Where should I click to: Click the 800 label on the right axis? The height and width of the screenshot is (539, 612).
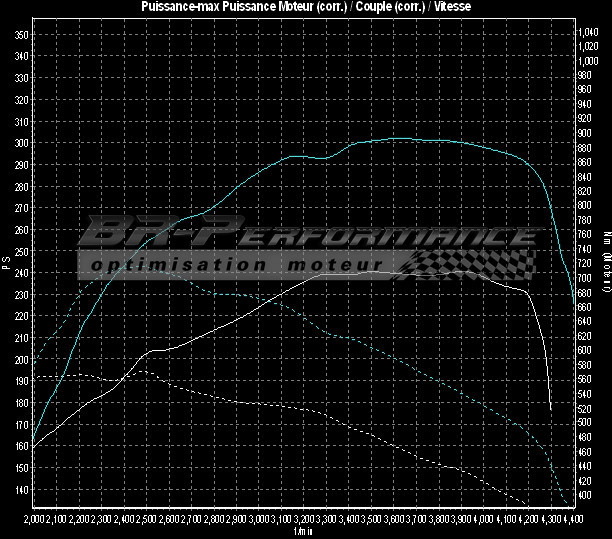(586, 206)
